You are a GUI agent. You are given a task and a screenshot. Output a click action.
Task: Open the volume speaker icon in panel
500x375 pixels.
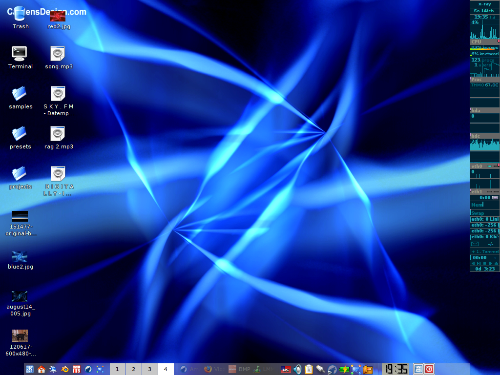pyautogui.click(x=298, y=369)
